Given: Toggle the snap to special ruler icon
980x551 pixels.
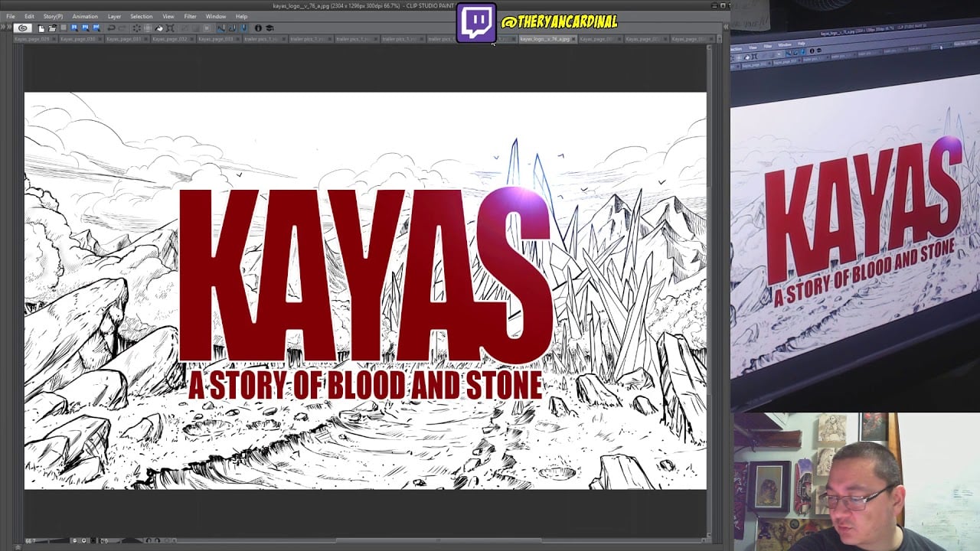Looking at the screenshot, I should tap(232, 28).
